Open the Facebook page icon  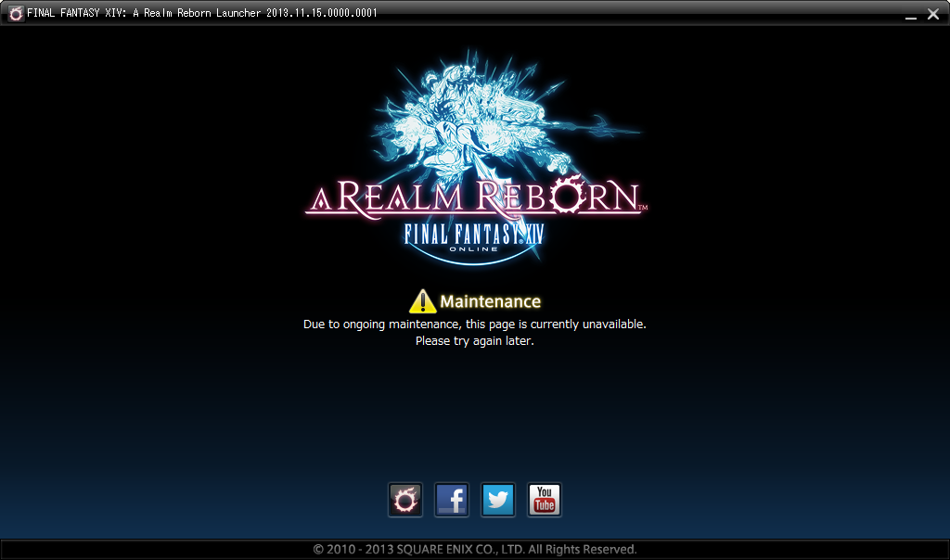[x=452, y=500]
